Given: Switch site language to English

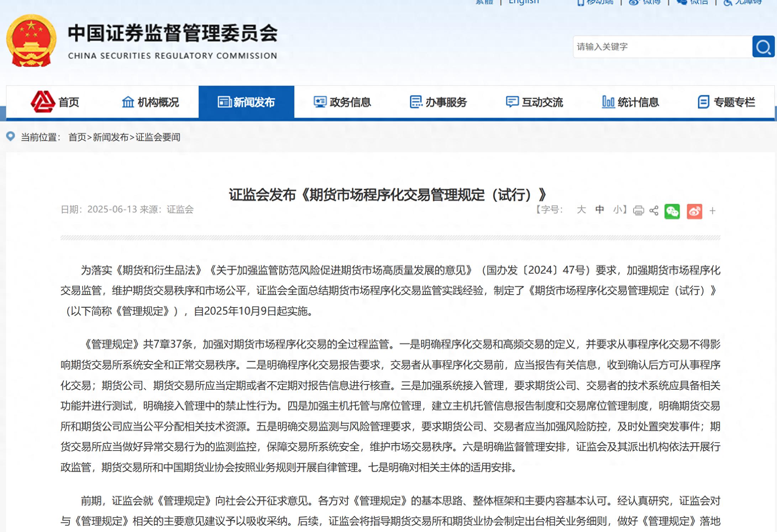Looking at the screenshot, I should (524, 2).
